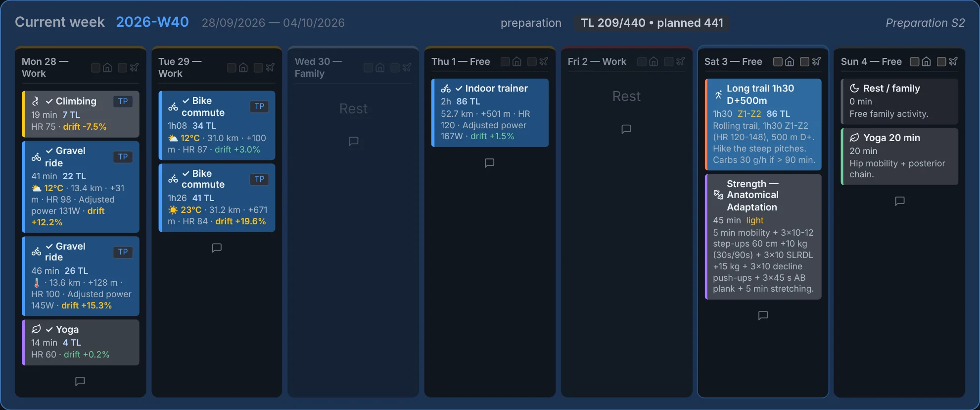The image size is (980, 410).
Task: Click the airplane icon in Fri 2 header
Action: (681, 61)
